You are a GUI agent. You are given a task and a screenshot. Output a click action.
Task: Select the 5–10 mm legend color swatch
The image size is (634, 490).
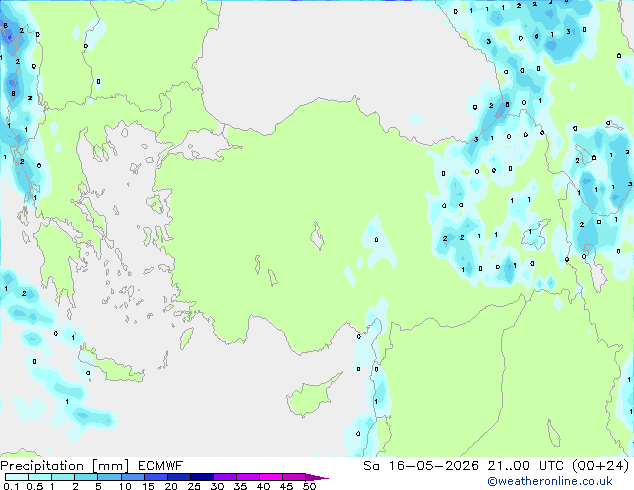click(x=109, y=477)
